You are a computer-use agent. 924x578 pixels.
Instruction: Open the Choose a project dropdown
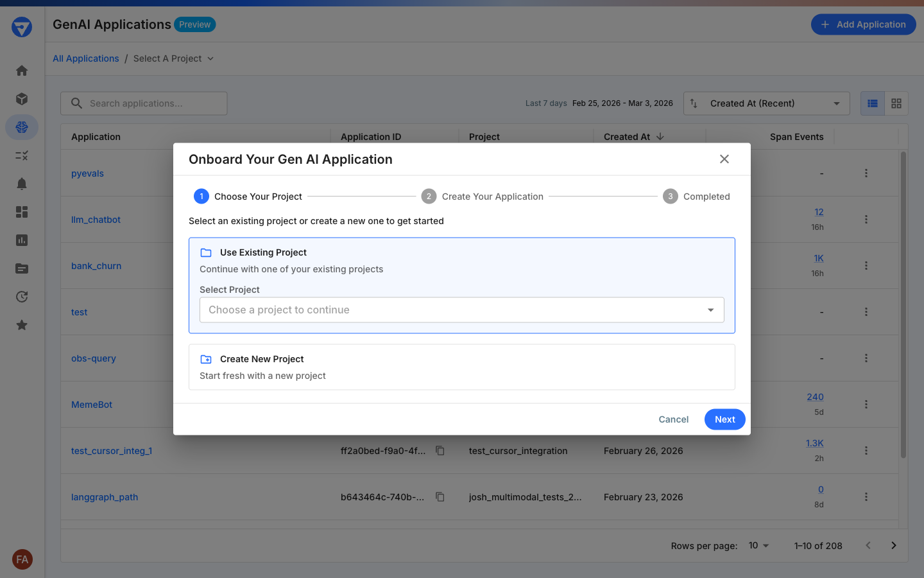click(462, 310)
